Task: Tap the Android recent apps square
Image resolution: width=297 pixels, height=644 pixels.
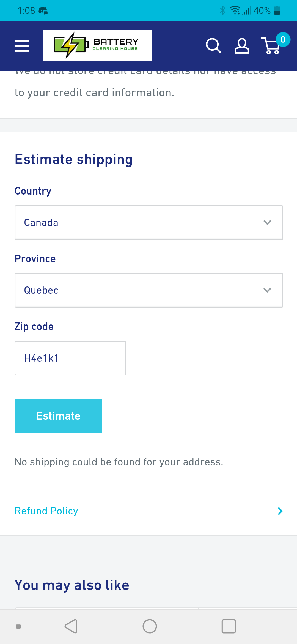Action: coord(229,626)
